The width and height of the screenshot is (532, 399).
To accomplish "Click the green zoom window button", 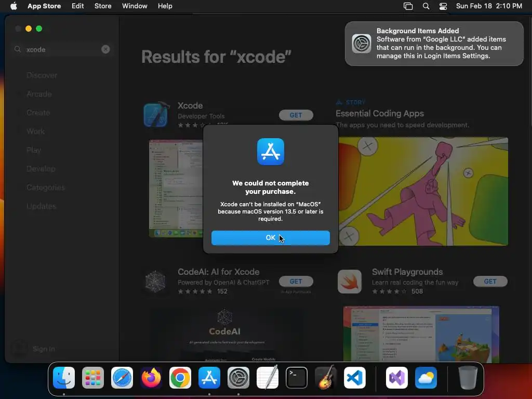I will [x=39, y=29].
